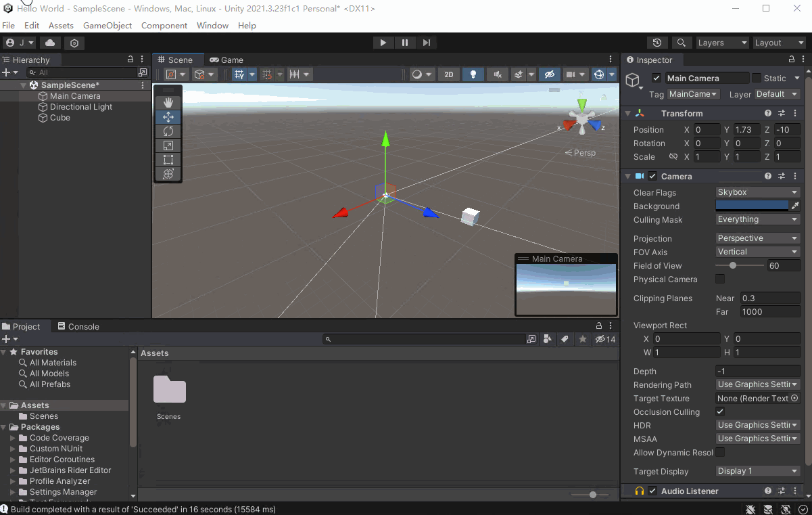Open the Component menu

tap(164, 25)
